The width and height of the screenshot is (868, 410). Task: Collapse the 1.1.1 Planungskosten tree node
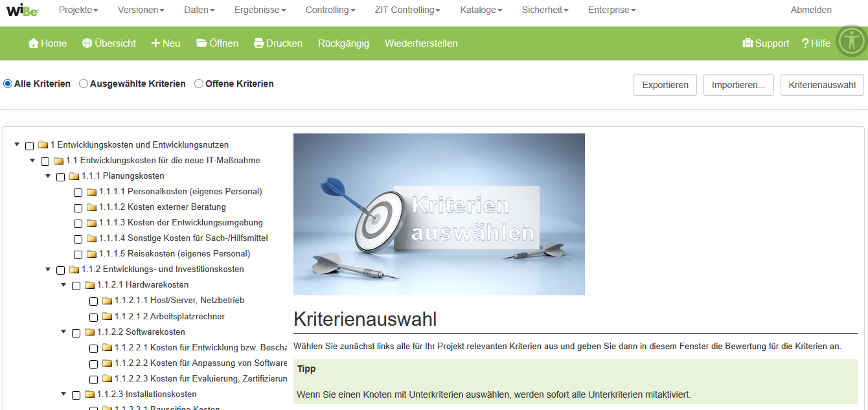[48, 176]
